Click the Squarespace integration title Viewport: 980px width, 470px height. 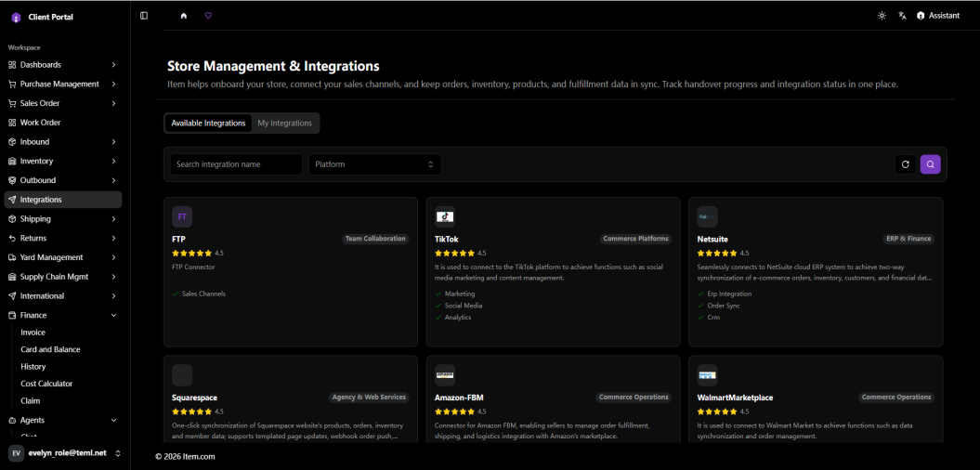point(194,398)
